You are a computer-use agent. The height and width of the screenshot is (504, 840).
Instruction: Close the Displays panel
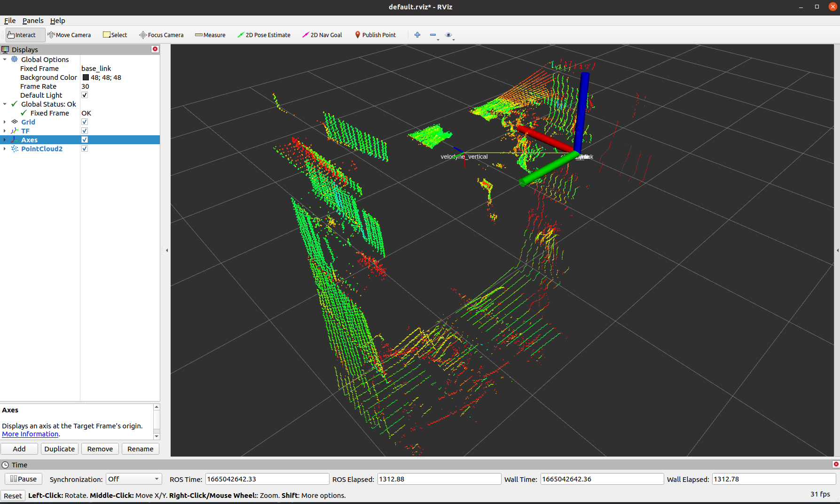pyautogui.click(x=155, y=49)
